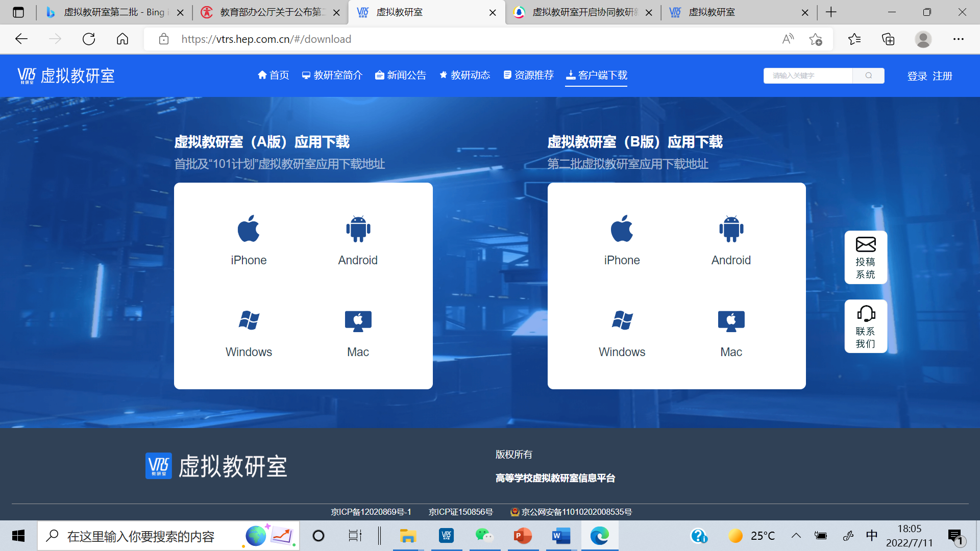Click the search magnifier button

pos(869,76)
